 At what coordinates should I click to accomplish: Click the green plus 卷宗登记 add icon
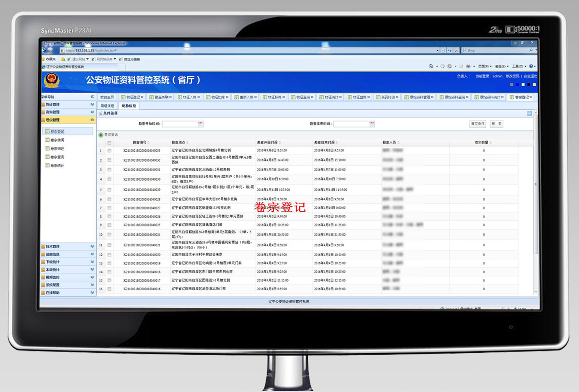click(101, 135)
